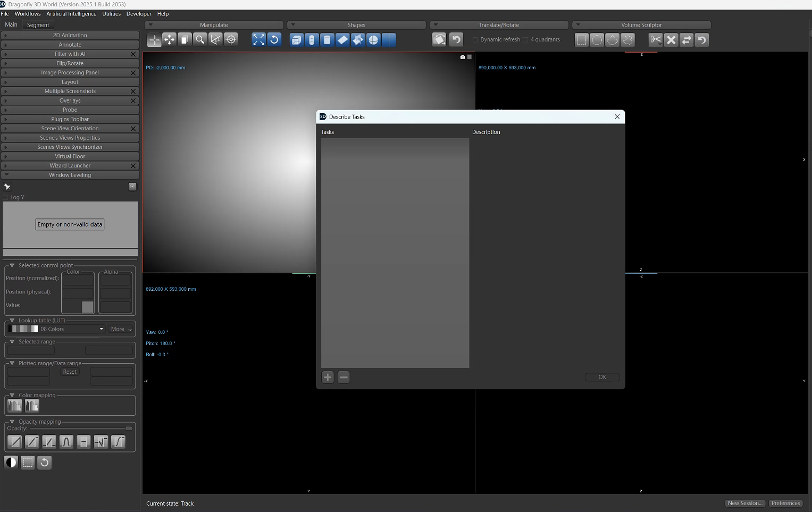Click OK in the Describe Tasks dialog
This screenshot has height=512, width=812.
[602, 377]
